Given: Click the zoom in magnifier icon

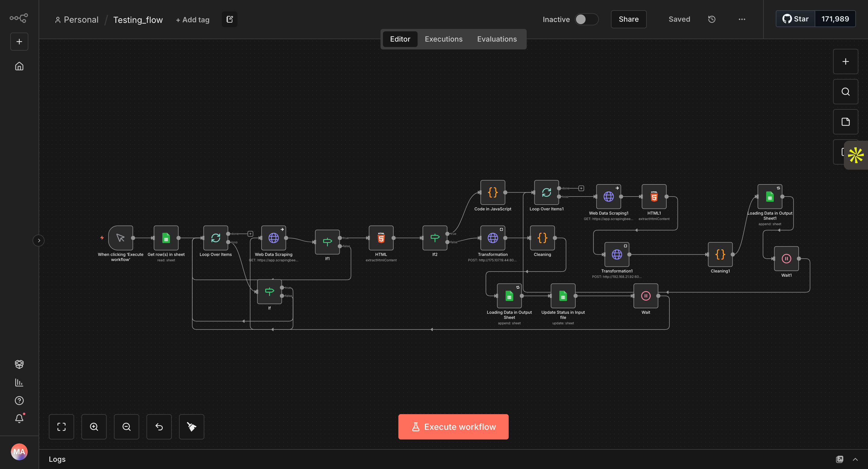Looking at the screenshot, I should [94, 427].
